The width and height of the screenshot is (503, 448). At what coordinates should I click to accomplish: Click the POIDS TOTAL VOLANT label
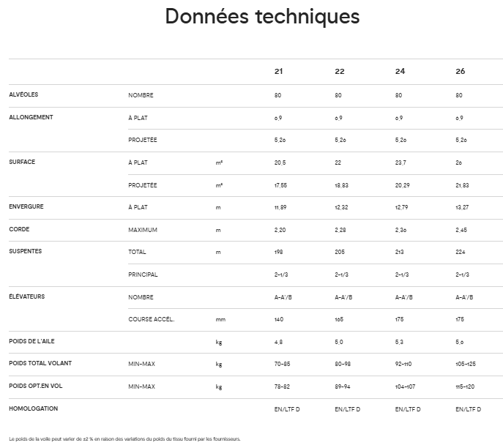click(x=40, y=363)
